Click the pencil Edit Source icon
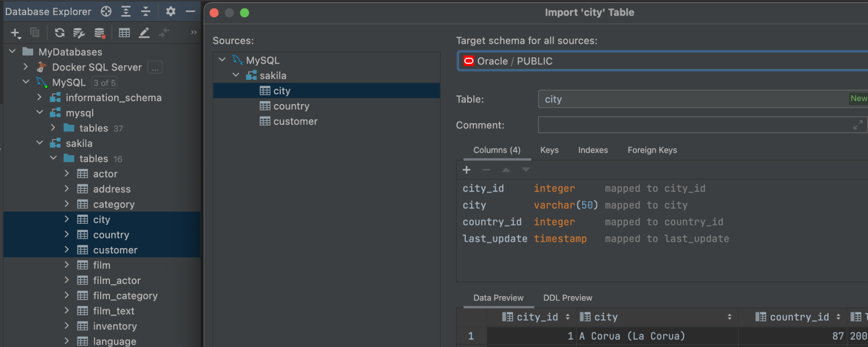868x347 pixels. point(144,33)
